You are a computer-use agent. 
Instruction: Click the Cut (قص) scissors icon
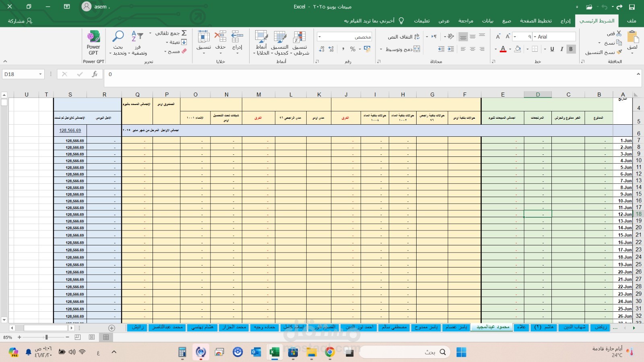point(619,33)
